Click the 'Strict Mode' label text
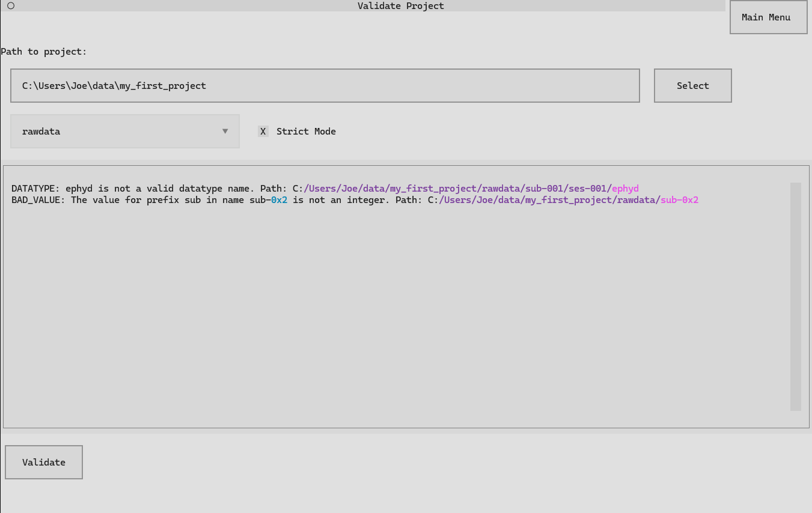 [306, 132]
